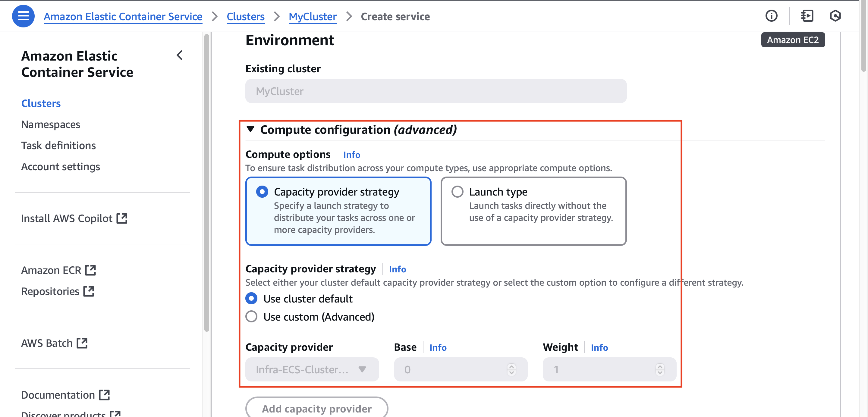The width and height of the screenshot is (868, 417).
Task: Click the external-link icon beside Amazon ECR
Action: point(91,270)
